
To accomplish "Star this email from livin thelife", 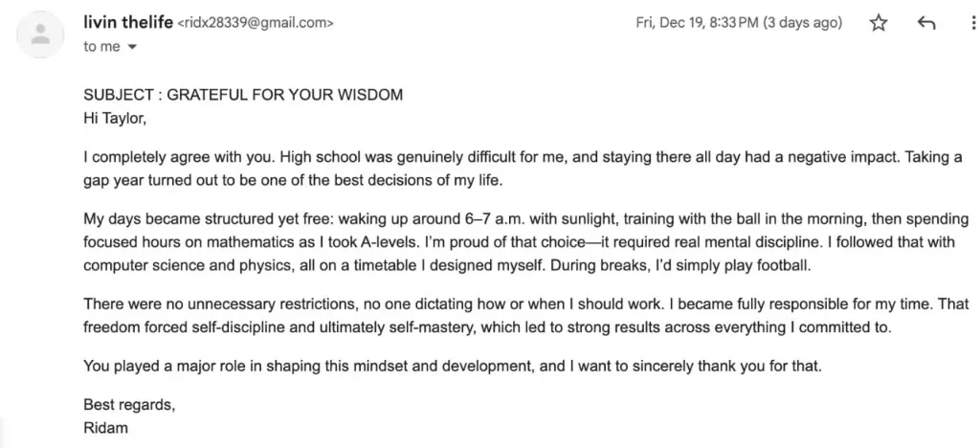I will pyautogui.click(x=879, y=23).
